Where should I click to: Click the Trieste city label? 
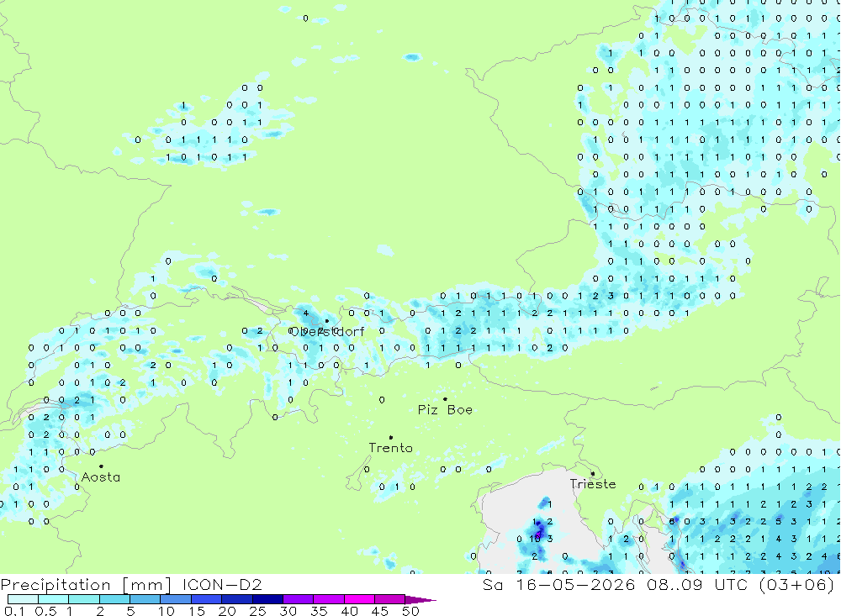click(593, 484)
